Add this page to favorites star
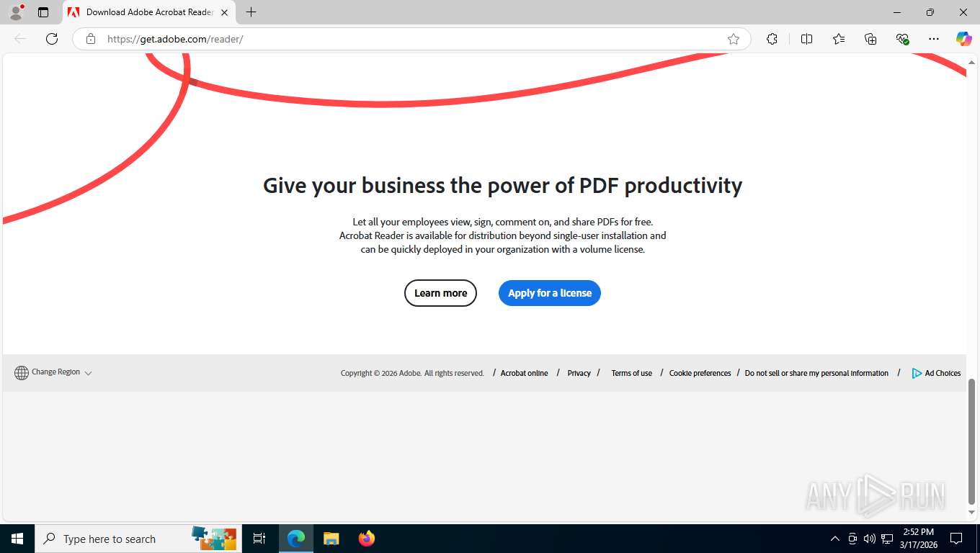Image resolution: width=980 pixels, height=553 pixels. click(734, 39)
